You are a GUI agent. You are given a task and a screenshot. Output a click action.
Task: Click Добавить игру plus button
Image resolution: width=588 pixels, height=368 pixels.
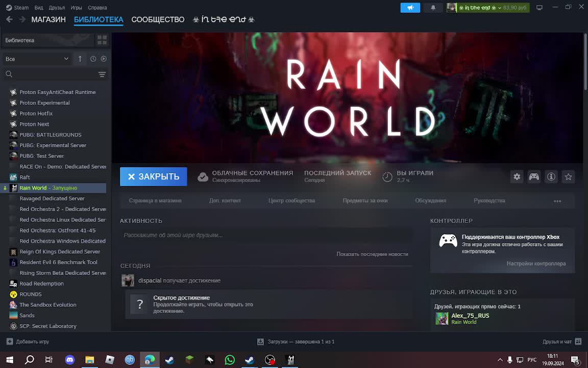point(10,342)
